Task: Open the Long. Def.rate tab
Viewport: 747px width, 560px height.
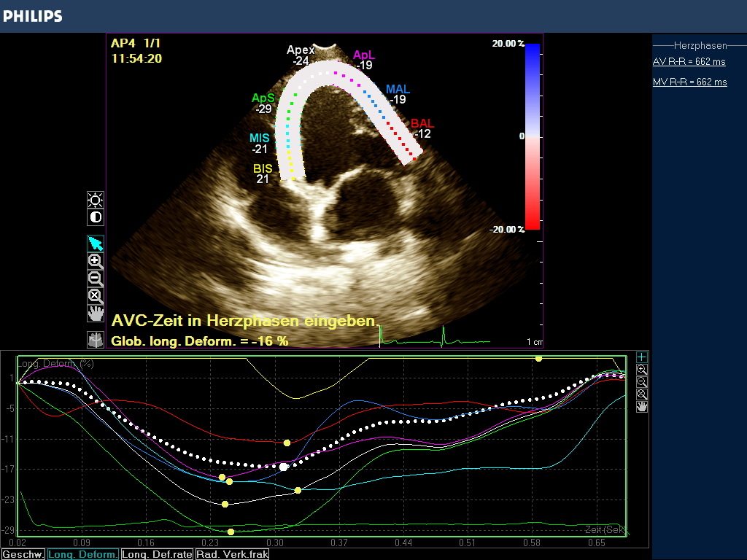Action: [x=158, y=555]
